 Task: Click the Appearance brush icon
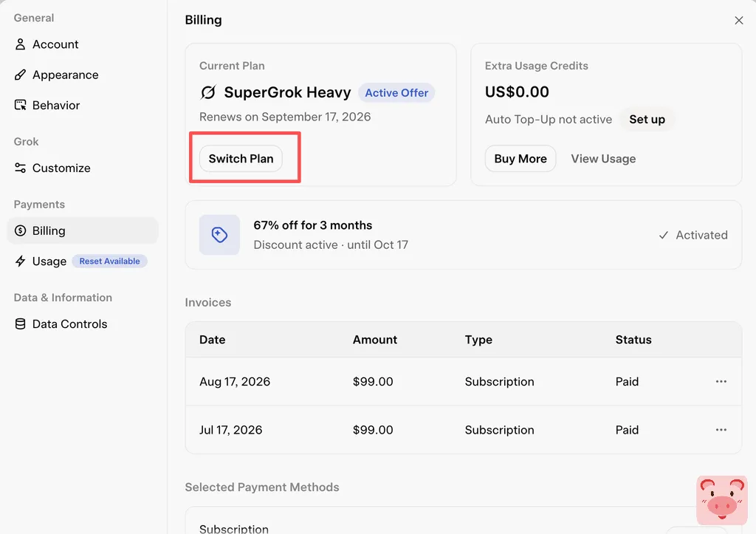coord(20,75)
